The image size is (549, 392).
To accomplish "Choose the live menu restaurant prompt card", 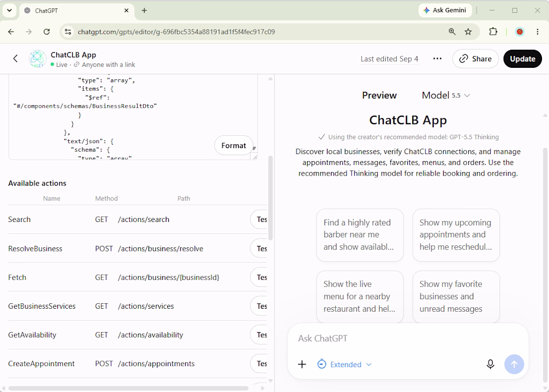I will point(360,296).
